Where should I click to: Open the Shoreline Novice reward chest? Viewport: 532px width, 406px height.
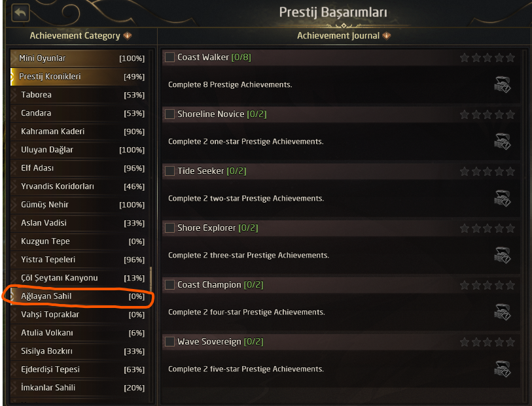(x=502, y=141)
